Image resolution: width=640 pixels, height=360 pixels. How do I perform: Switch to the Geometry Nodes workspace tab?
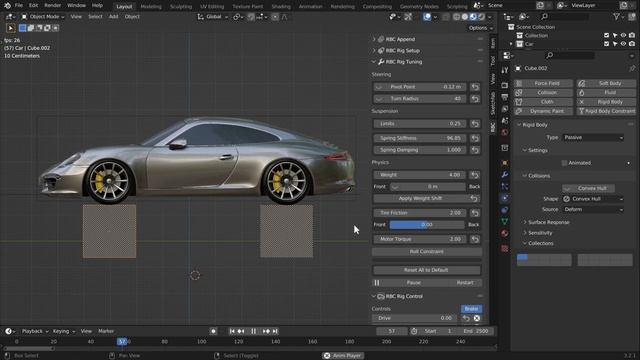coord(419,7)
